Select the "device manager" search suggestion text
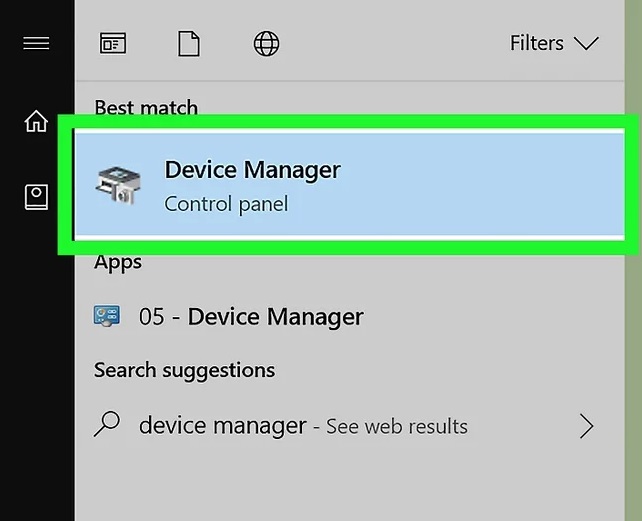Image resolution: width=642 pixels, height=521 pixels. 222,425
